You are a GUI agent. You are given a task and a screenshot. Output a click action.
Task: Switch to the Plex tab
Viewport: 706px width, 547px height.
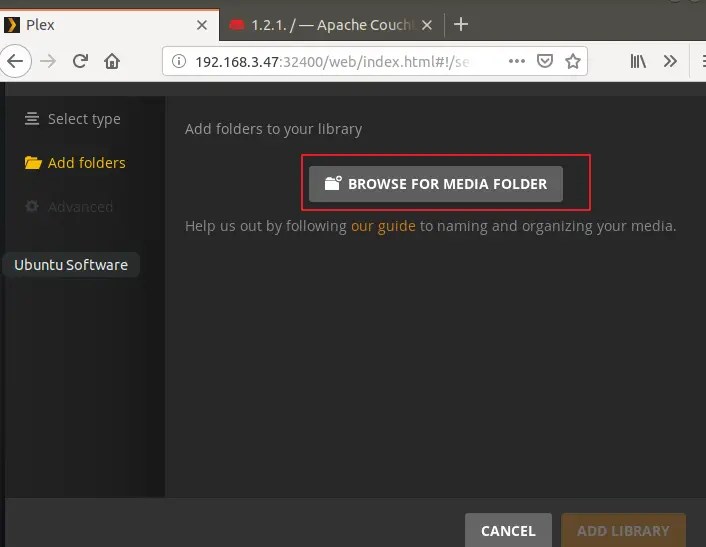109,25
